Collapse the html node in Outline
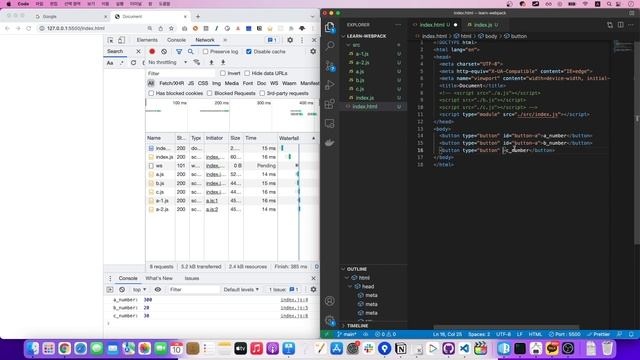 click(x=347, y=278)
